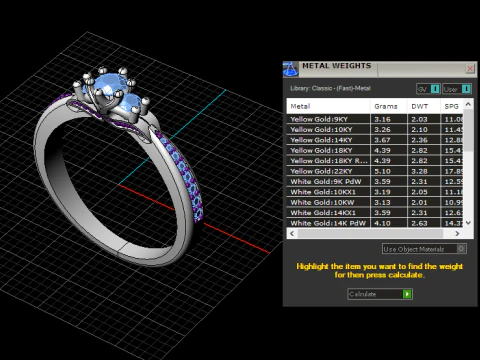Click the Calculate button
Viewport: 480px width, 360px height.
pos(380,294)
